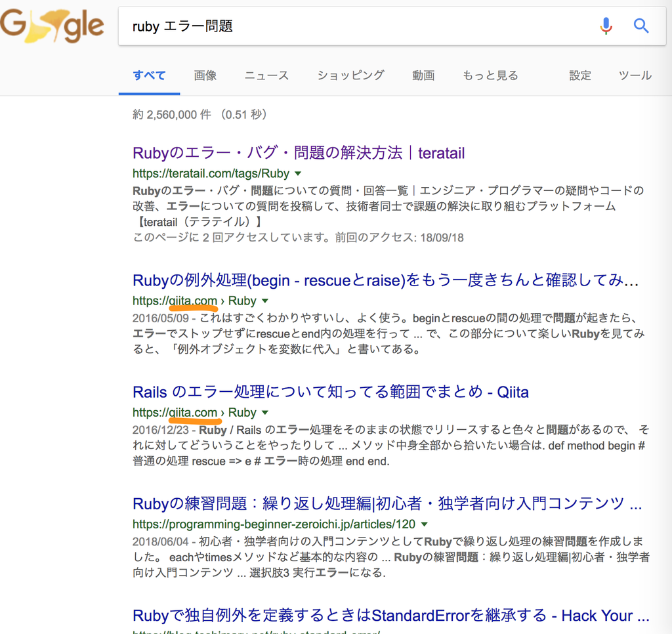The image size is (672, 634).
Task: Expand dropdown arrow next to first qiita.com › Ruby
Action: (x=265, y=301)
